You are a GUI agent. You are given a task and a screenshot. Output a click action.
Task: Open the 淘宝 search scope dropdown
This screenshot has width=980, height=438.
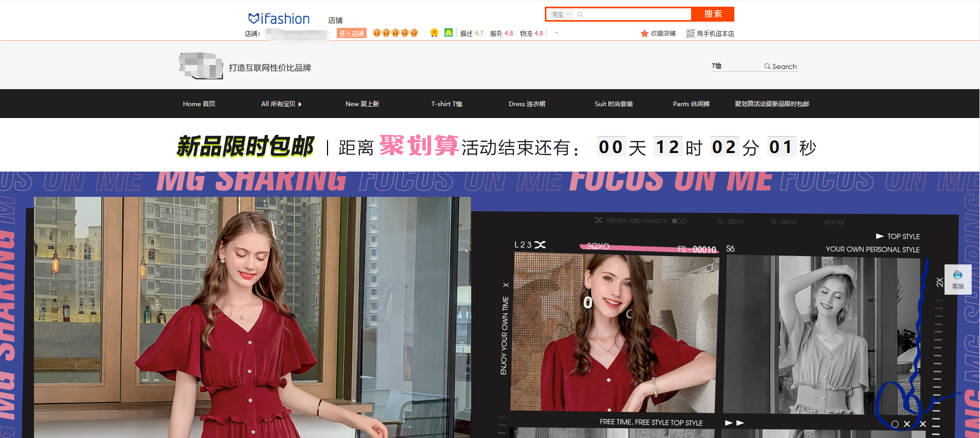point(560,14)
